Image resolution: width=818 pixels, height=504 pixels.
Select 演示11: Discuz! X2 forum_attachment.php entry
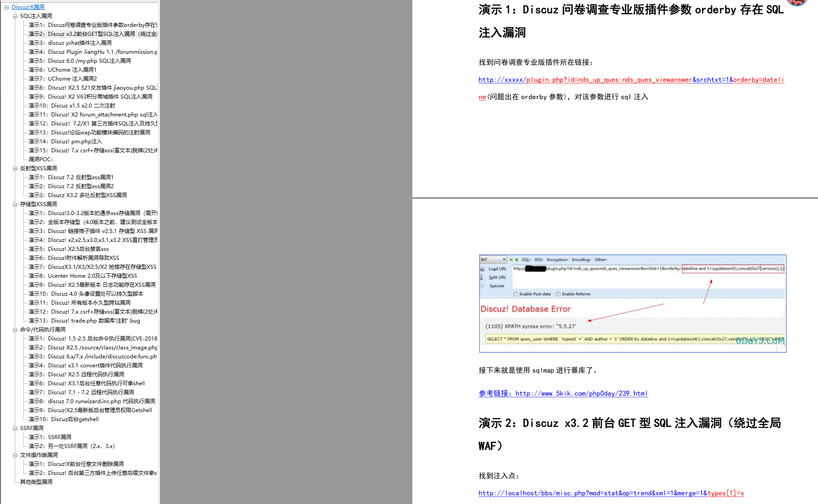[x=93, y=115]
